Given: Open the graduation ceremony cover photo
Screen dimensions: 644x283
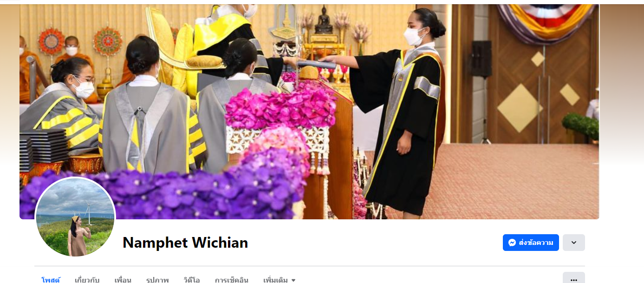Looking at the screenshot, I should tap(309, 112).
